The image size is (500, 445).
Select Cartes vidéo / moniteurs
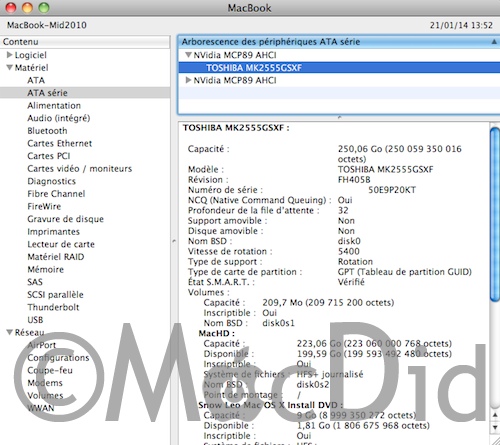pyautogui.click(x=80, y=169)
